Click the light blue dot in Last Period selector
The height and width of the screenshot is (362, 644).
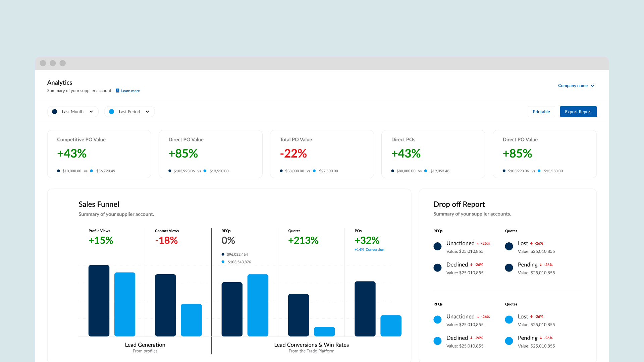112,112
